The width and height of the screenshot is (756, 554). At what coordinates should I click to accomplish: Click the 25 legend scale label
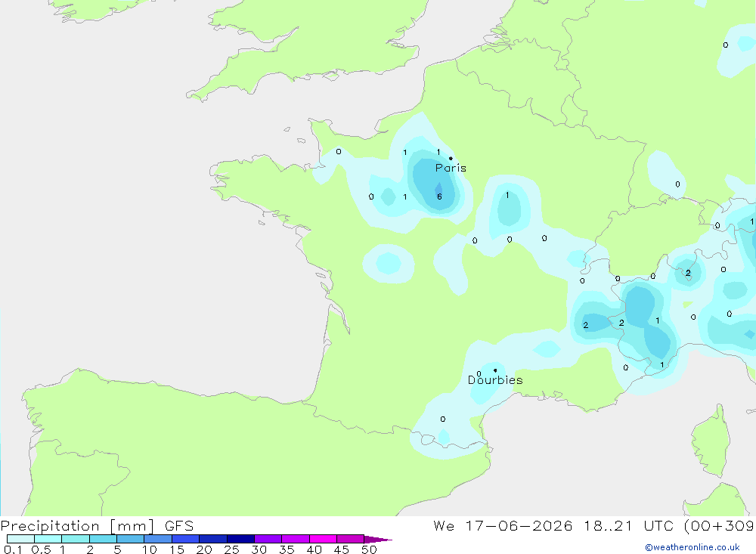point(231,549)
